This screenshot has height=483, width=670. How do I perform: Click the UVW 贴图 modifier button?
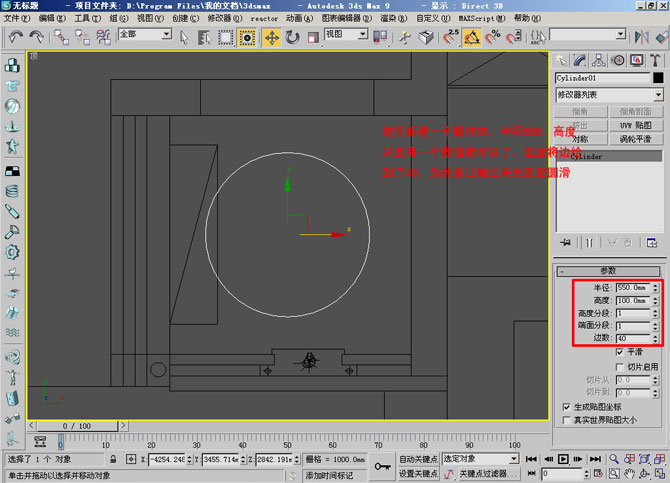[x=636, y=125]
